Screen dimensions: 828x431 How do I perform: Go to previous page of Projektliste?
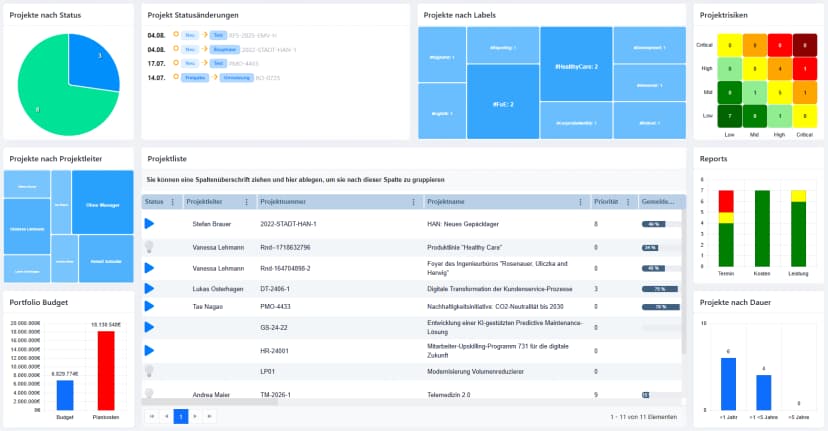(166, 416)
